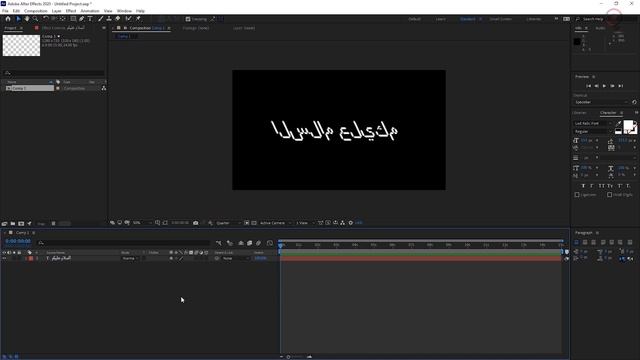The image size is (640, 360).
Task: Open the layer blending Mode dropdown
Action: (x=130, y=258)
